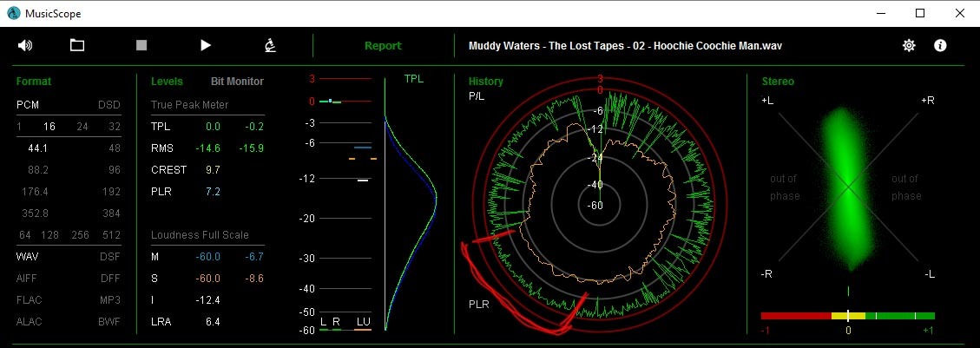Open an audio file via folder icon
980x348 pixels.
77,45
